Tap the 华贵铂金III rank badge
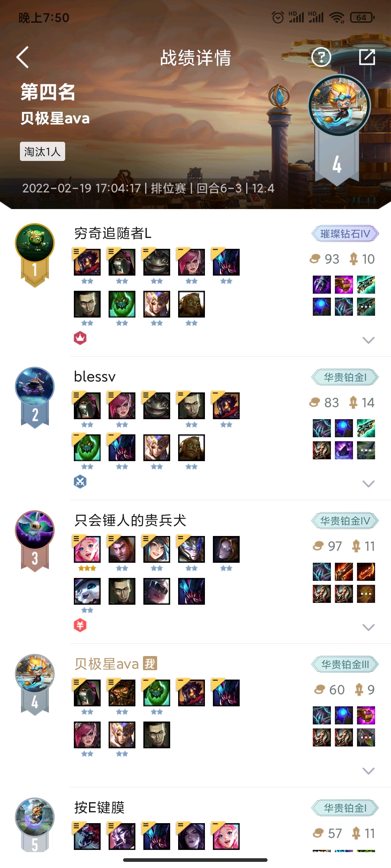 point(345,664)
